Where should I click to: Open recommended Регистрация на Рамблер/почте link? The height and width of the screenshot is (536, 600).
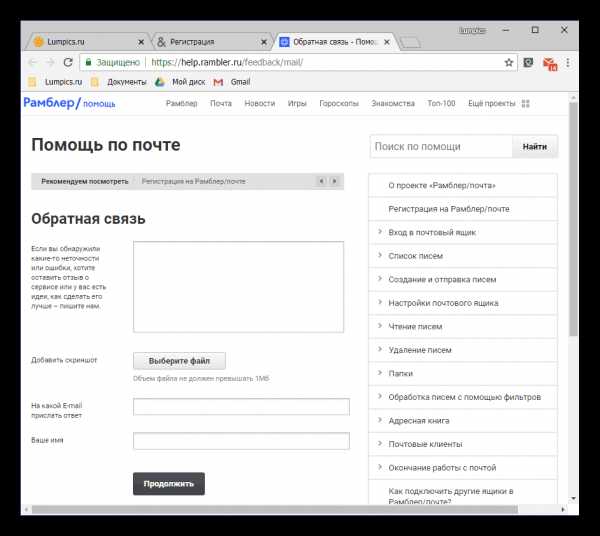click(x=194, y=181)
